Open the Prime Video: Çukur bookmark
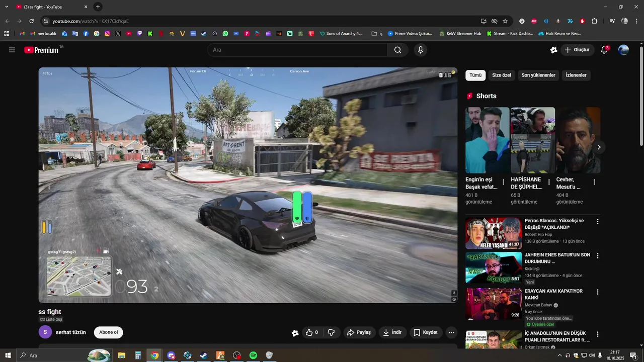The image size is (644, 362). point(410,34)
